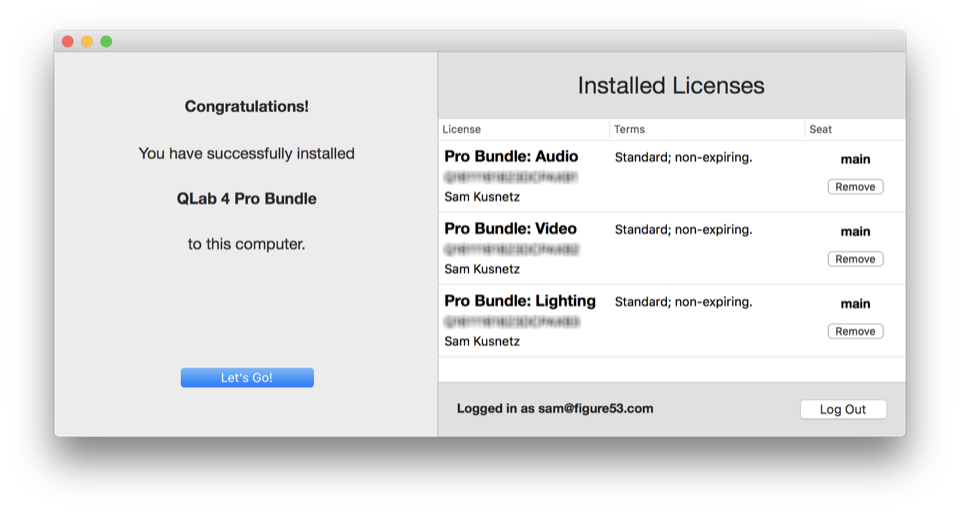
Task: Click the main seat label for Video
Action: tap(855, 231)
